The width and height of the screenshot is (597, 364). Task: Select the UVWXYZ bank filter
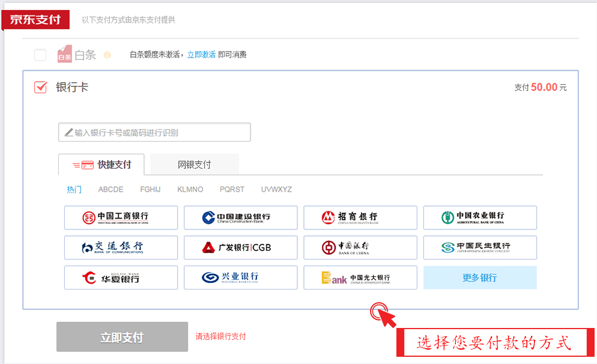(276, 189)
